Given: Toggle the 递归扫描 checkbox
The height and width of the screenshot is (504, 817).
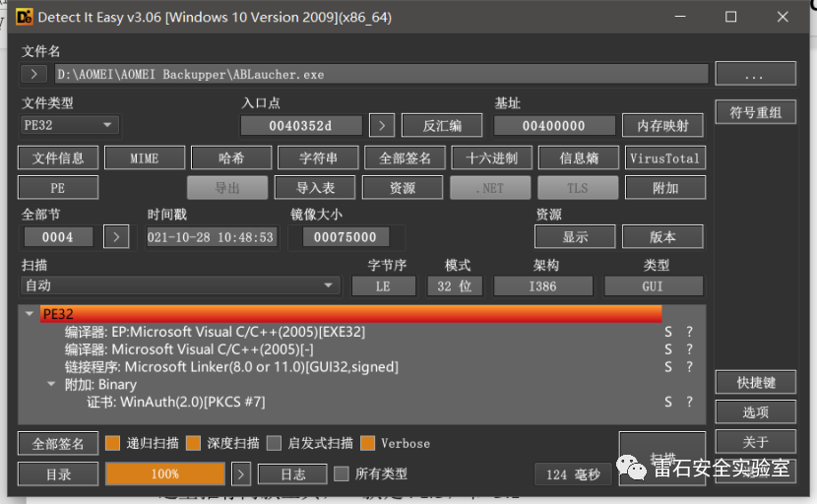Looking at the screenshot, I should pos(112,443).
